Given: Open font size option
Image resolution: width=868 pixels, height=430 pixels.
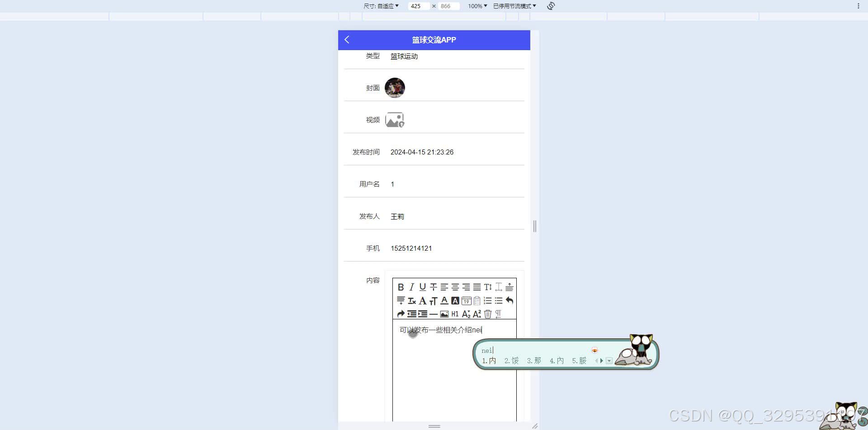Looking at the screenshot, I should (433, 301).
